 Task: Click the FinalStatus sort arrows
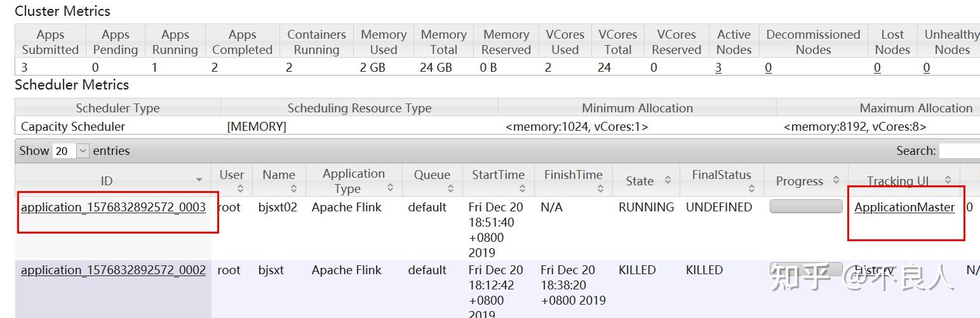751,189
